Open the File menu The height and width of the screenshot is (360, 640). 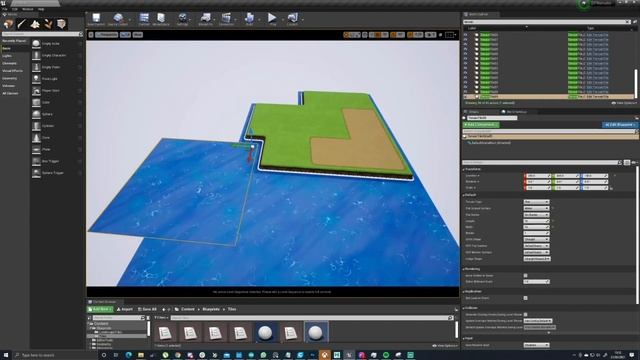4,9
